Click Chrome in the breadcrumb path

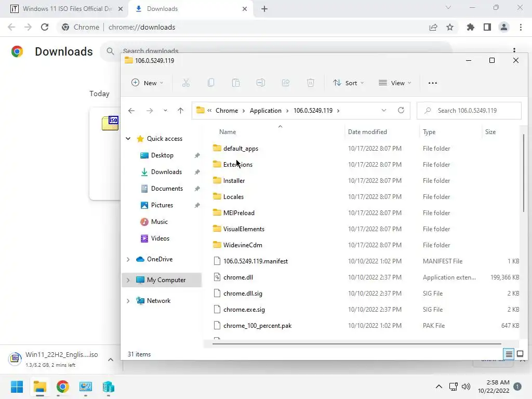227,111
